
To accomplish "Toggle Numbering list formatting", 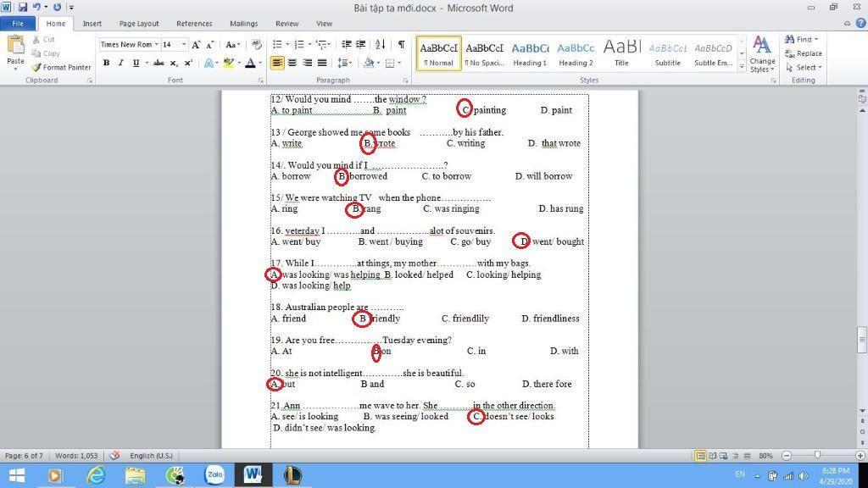I will [299, 45].
